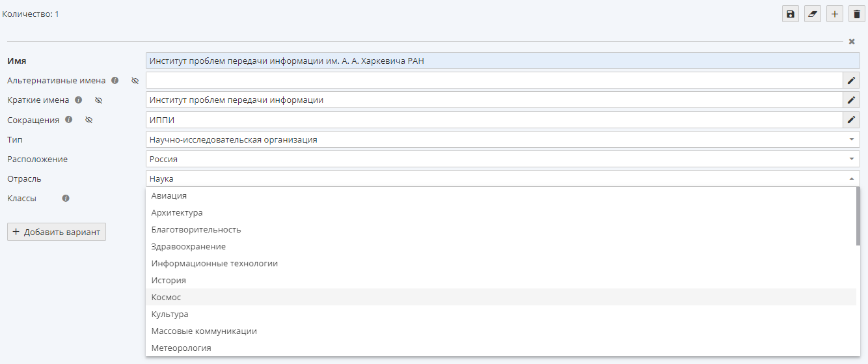Toggle visibility eye for Альтернативные имена
Image resolution: width=868 pixels, height=364 pixels.
(x=135, y=81)
